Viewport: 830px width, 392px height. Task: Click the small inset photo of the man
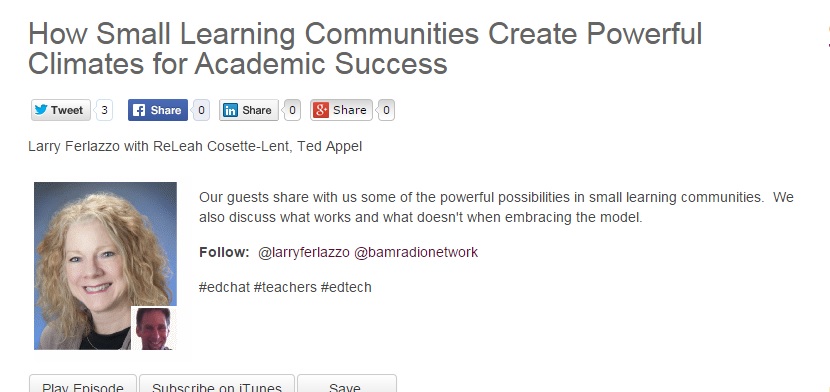[154, 327]
